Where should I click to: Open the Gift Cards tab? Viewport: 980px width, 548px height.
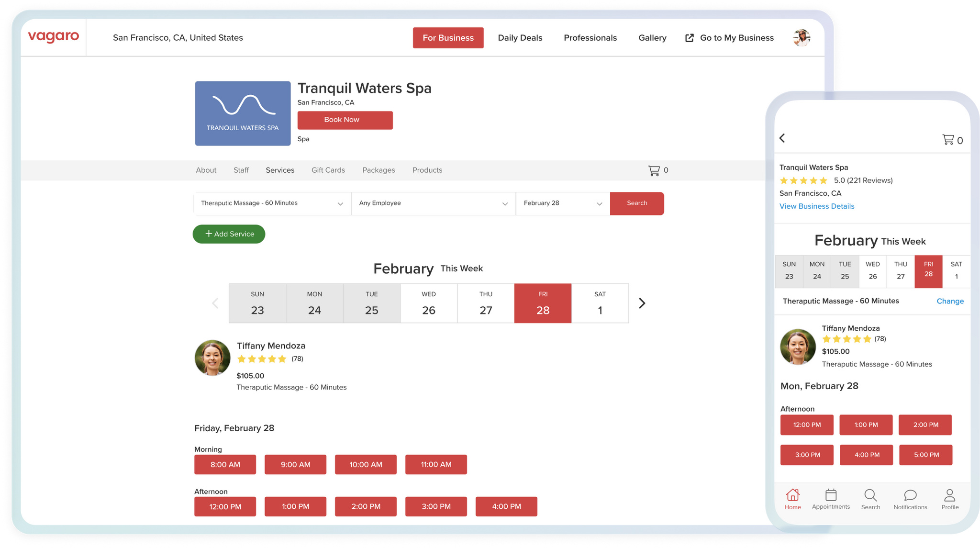pyautogui.click(x=328, y=170)
